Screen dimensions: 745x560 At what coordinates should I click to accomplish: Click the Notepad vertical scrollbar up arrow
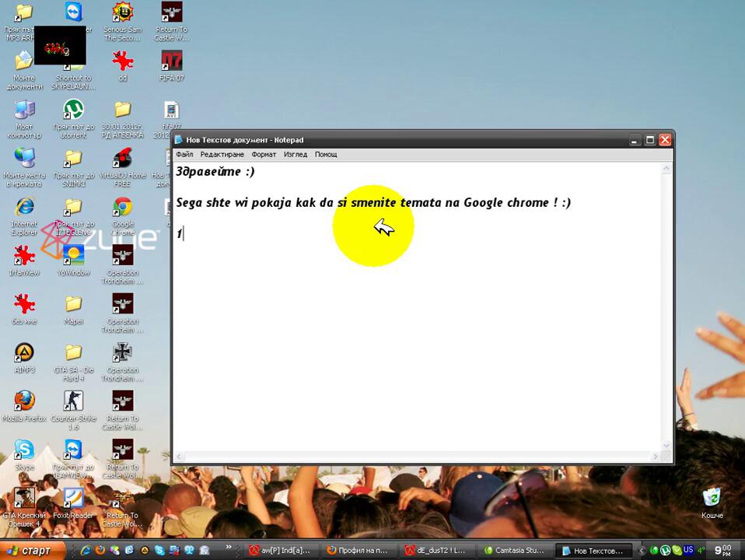click(666, 168)
